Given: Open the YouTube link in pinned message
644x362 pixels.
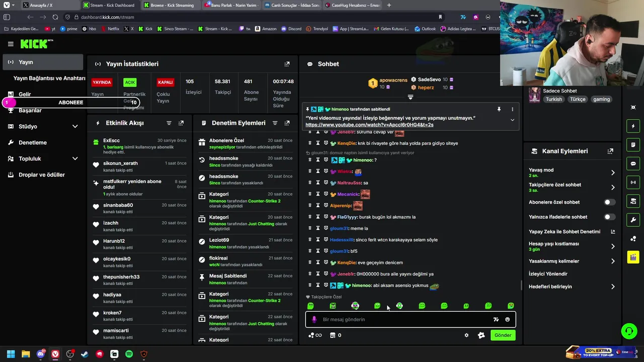Looking at the screenshot, I should (369, 125).
